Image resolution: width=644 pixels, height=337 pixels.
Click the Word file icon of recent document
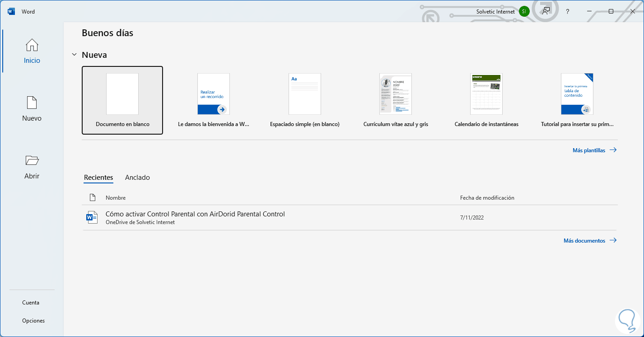pyautogui.click(x=92, y=217)
